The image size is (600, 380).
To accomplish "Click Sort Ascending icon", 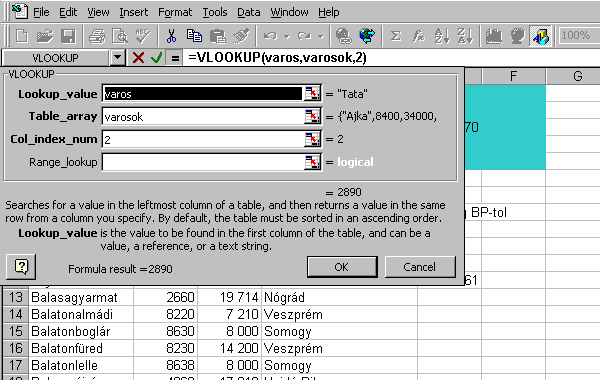I will point(442,36).
